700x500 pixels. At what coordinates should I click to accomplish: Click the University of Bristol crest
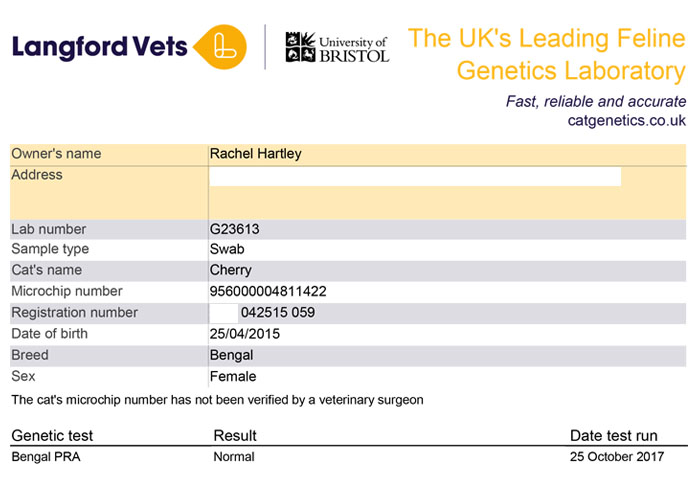point(299,47)
